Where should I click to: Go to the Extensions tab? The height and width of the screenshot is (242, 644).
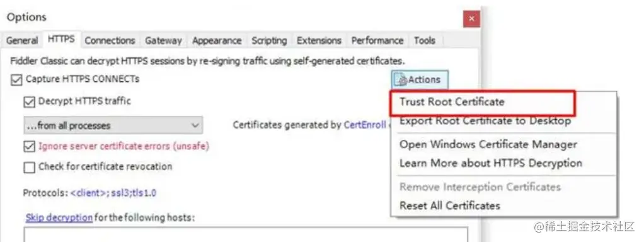coord(319,40)
